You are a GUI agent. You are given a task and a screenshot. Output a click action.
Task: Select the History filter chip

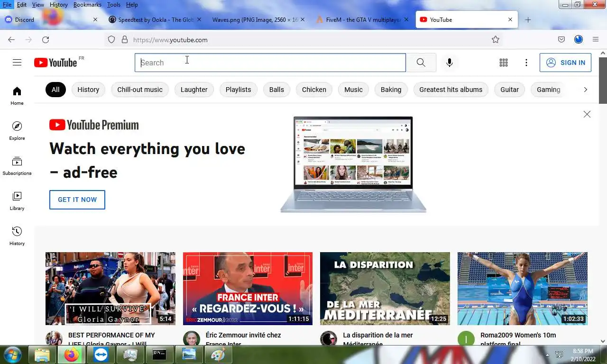pos(88,90)
